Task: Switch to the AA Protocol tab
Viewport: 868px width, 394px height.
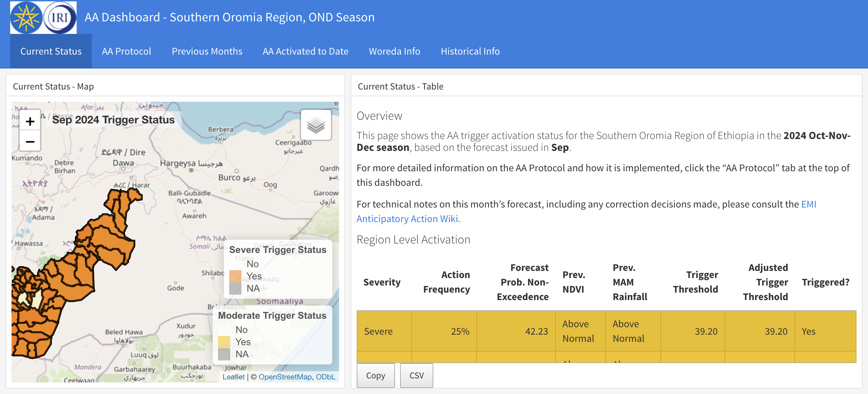Action: pos(126,51)
